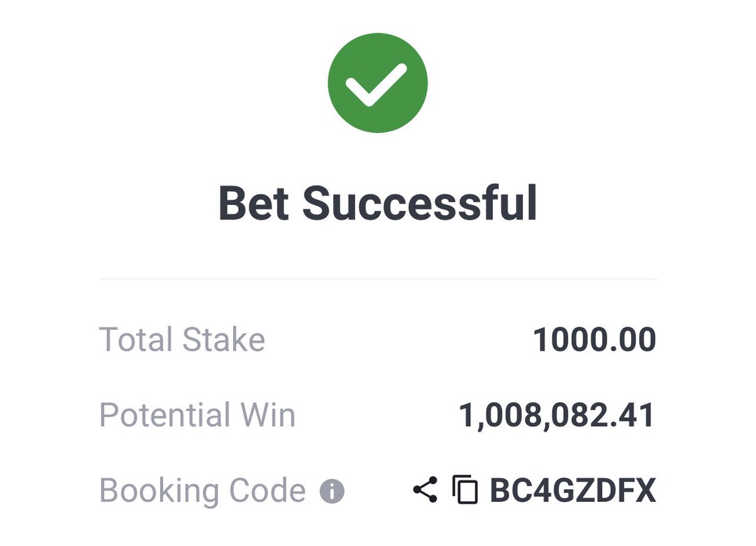Click the 1,008,082.41 potential win amount
The image size is (756, 546).
point(558,415)
